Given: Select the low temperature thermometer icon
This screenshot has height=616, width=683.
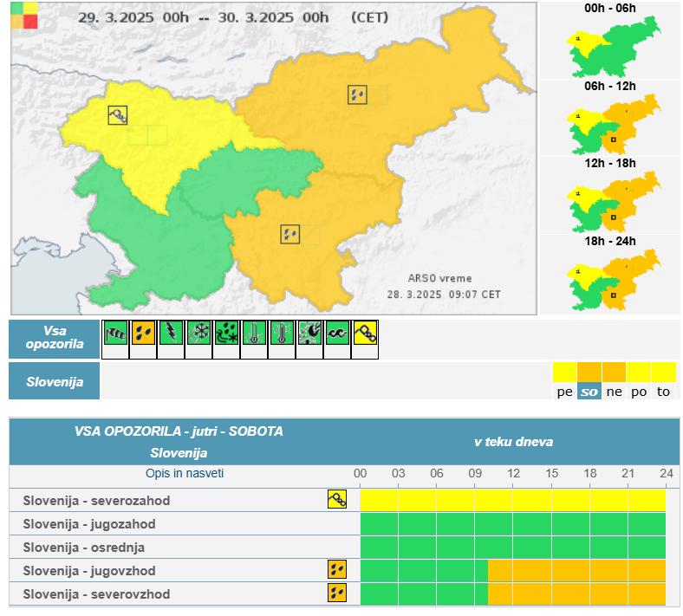Looking at the screenshot, I should [x=254, y=334].
